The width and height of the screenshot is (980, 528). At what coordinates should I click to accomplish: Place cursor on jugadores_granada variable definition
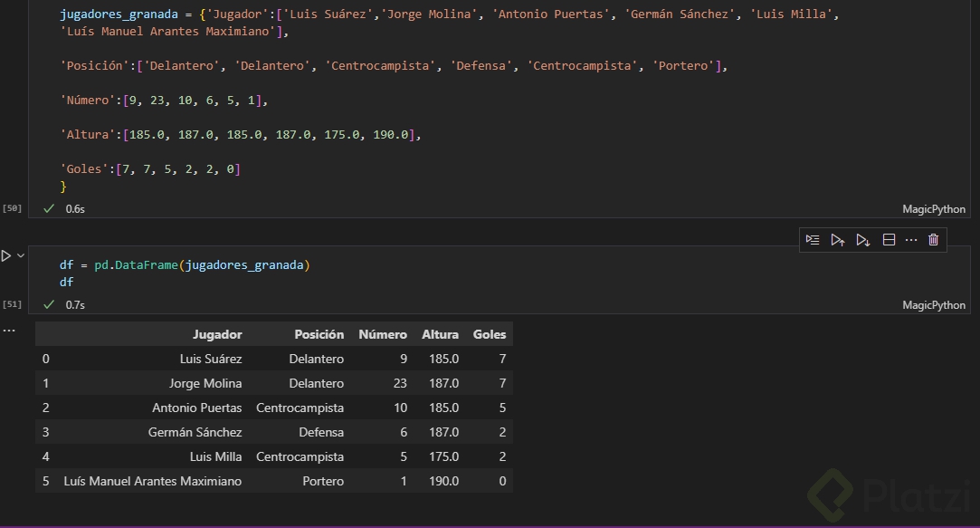[119, 14]
